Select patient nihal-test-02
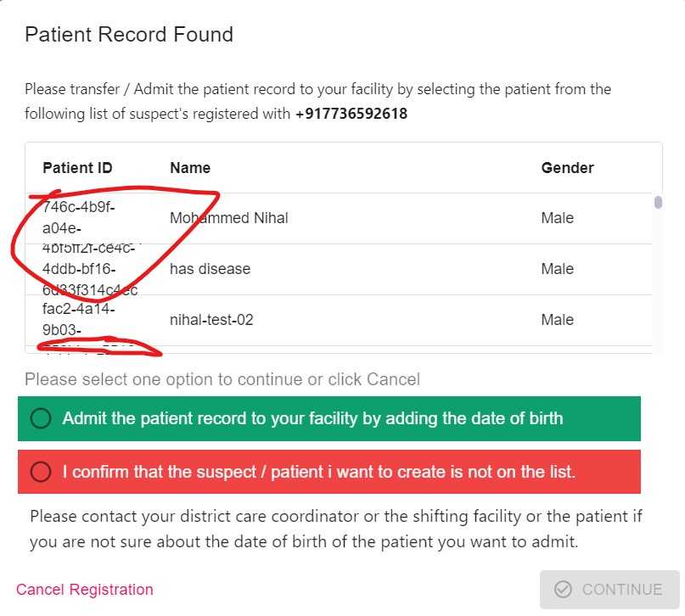The height and width of the screenshot is (616, 685). pos(211,320)
